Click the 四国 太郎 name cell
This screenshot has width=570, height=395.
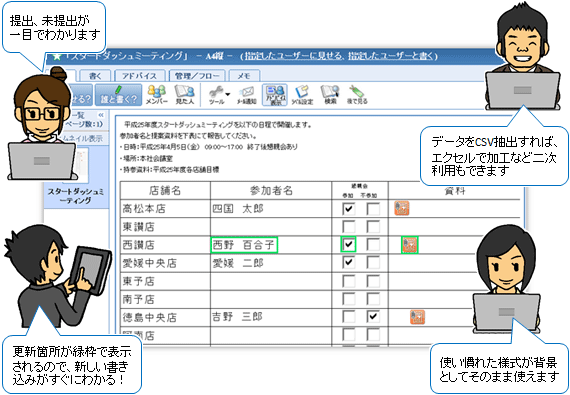coord(271,209)
